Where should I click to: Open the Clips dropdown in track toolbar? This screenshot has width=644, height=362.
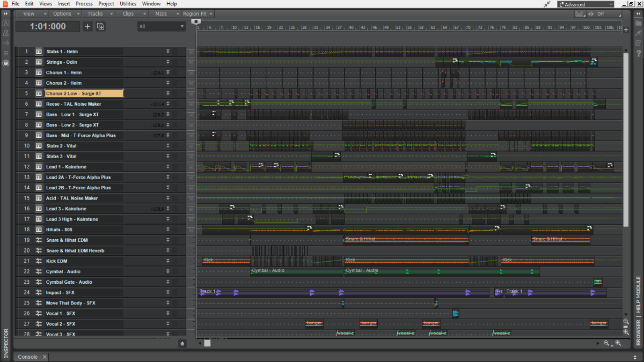coord(132,13)
